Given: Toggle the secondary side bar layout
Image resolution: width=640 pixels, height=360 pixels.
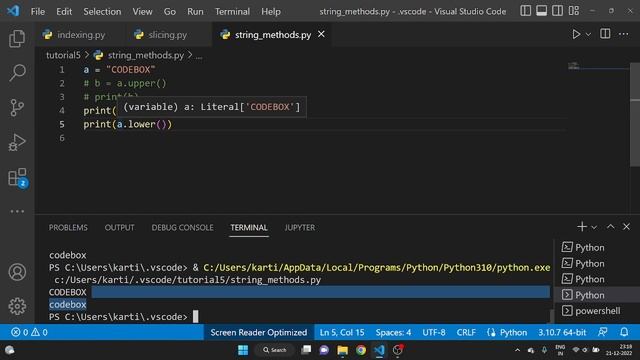Looking at the screenshot, I should point(558,11).
